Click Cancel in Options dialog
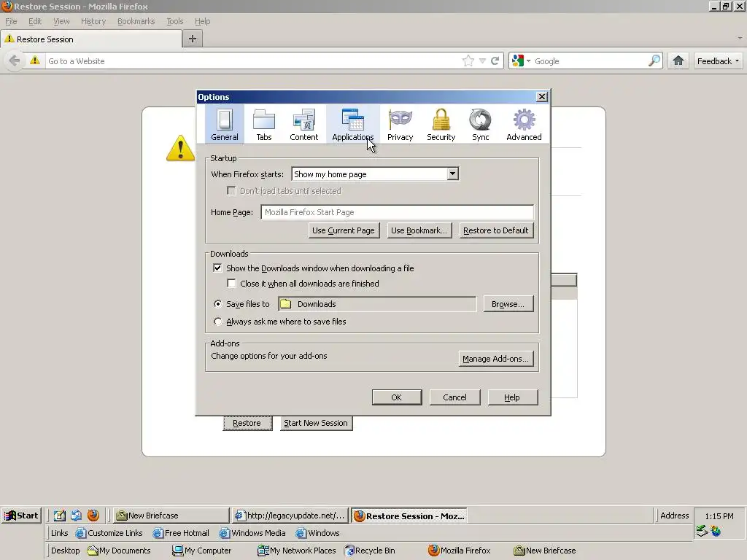Image resolution: width=747 pixels, height=560 pixels. click(454, 397)
